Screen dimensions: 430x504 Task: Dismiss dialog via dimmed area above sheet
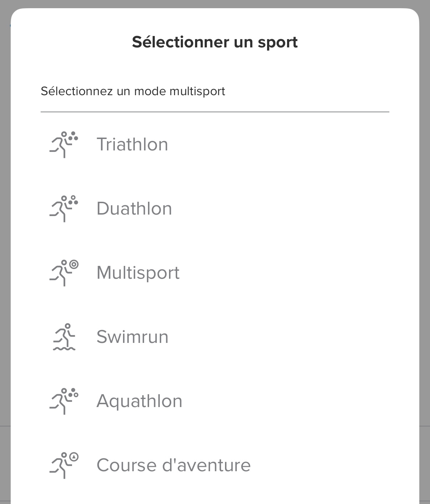coord(215,4)
